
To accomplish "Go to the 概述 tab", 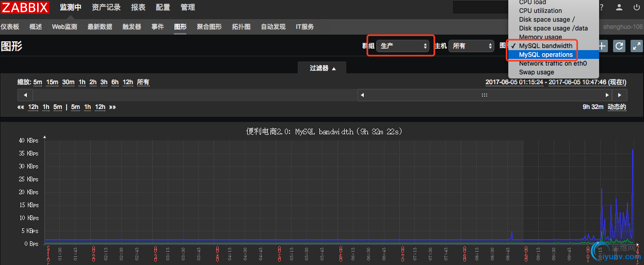I will (x=36, y=27).
